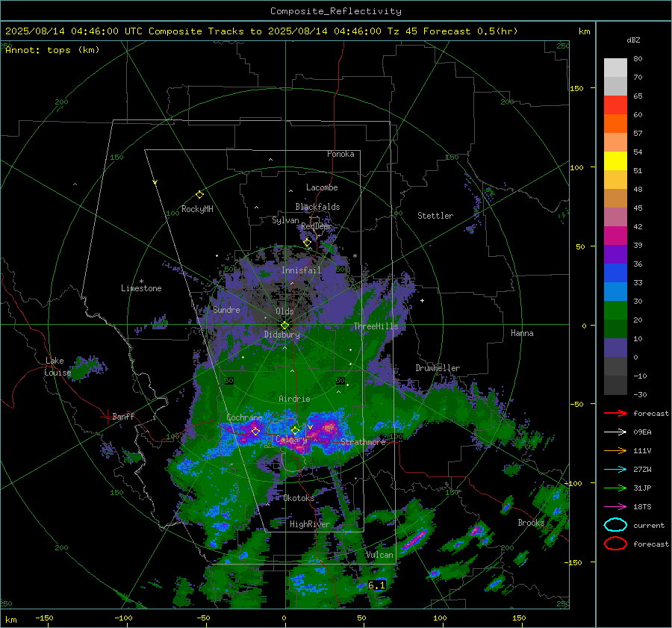Click the current legend label

tap(649, 526)
